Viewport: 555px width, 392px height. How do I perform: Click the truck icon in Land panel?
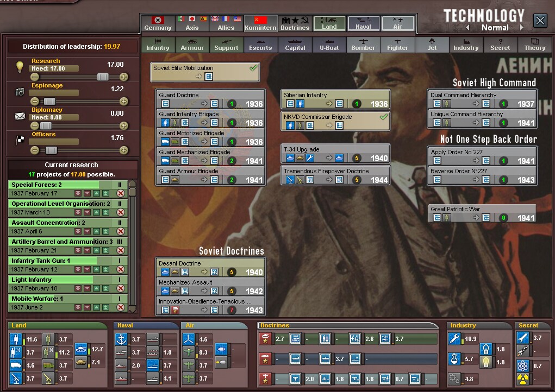point(16,365)
